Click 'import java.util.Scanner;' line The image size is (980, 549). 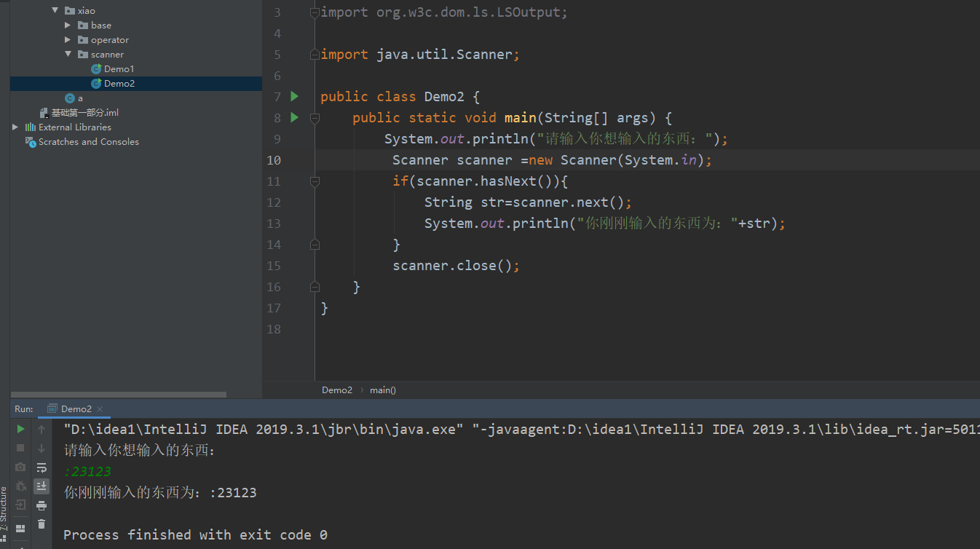[x=420, y=55]
